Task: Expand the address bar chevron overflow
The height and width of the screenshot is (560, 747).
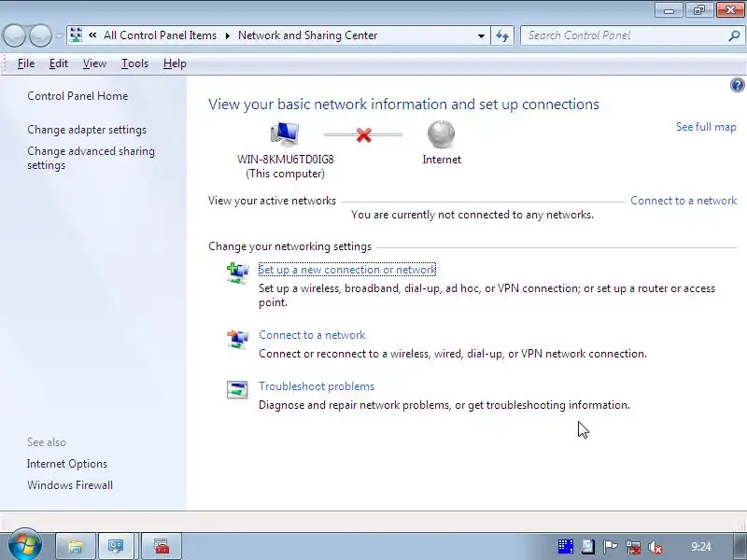Action: point(92,35)
